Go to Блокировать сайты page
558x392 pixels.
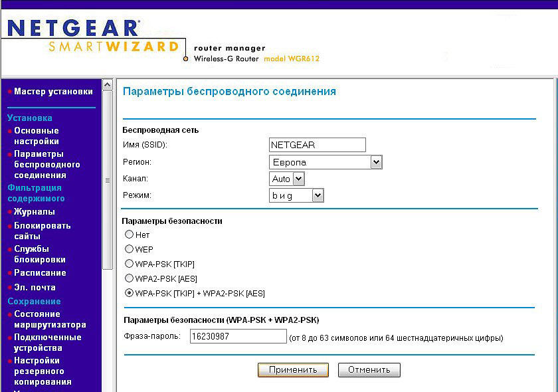click(42, 231)
